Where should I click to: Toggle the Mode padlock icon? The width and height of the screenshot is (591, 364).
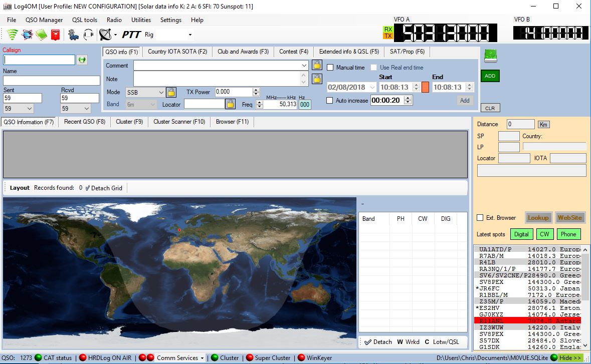(171, 92)
